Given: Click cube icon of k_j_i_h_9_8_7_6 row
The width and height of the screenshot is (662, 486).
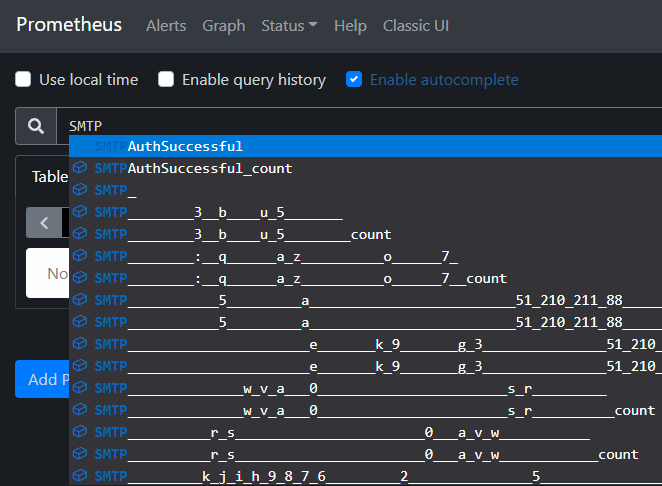Looking at the screenshot, I should pyautogui.click(x=80, y=475).
